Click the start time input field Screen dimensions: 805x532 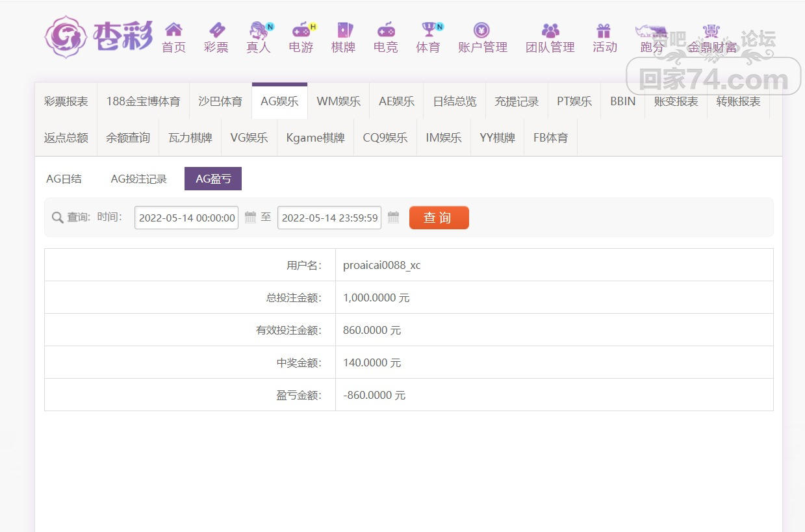pos(186,218)
